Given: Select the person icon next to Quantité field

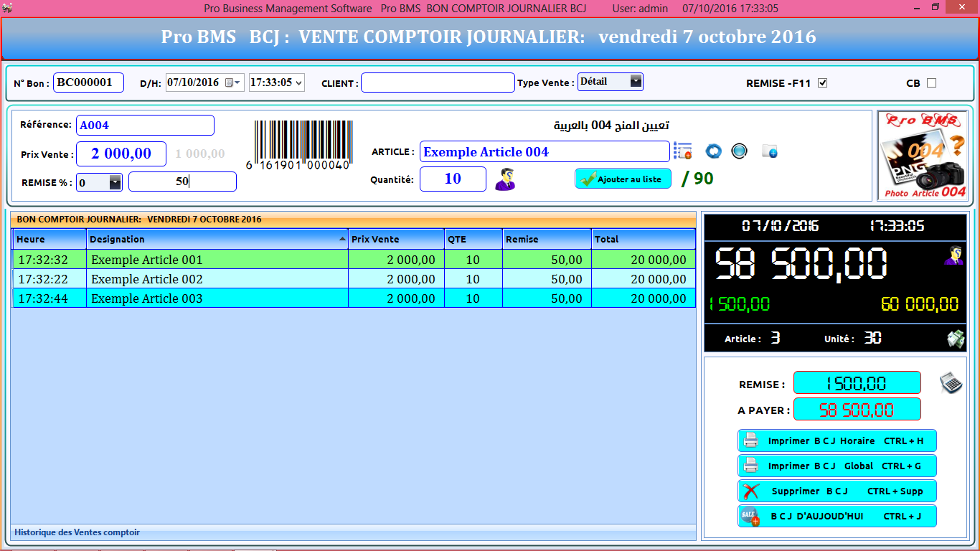Looking at the screenshot, I should (505, 179).
